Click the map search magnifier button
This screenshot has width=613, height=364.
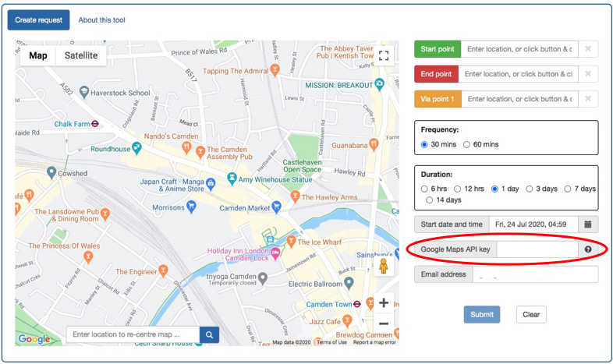click(x=210, y=334)
